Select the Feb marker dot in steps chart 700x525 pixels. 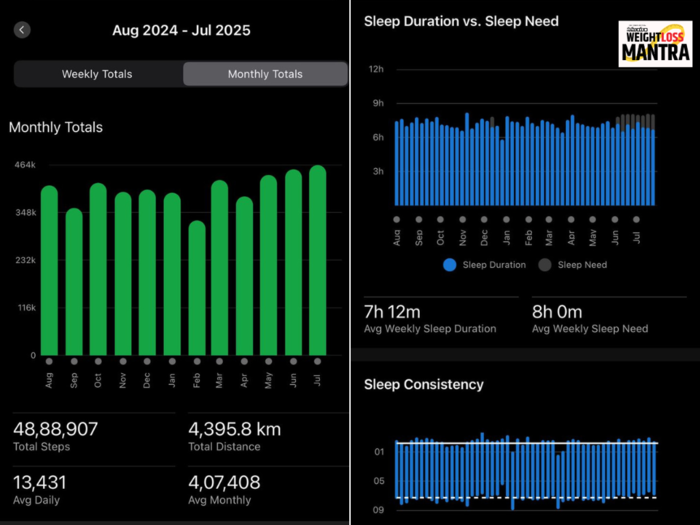tap(197, 361)
